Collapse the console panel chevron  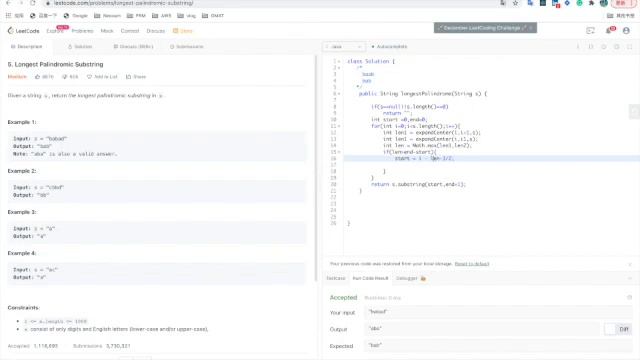[x=630, y=278]
